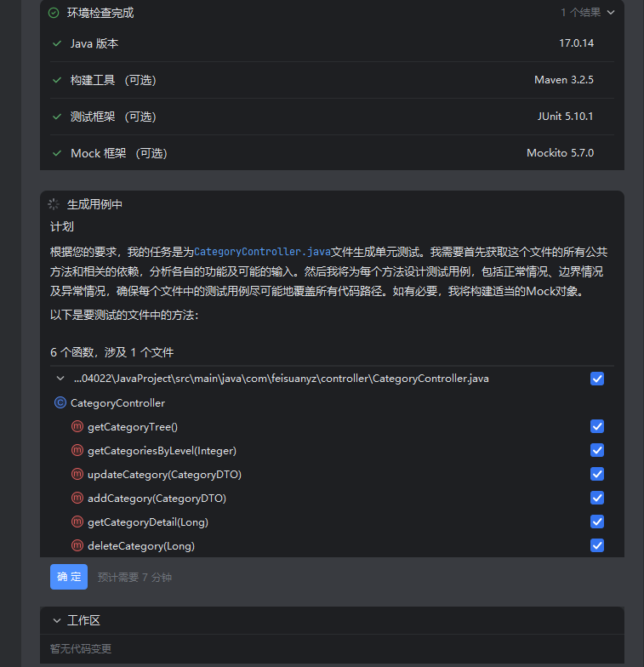Collapse the CategoryController.java file tree node

click(x=60, y=378)
